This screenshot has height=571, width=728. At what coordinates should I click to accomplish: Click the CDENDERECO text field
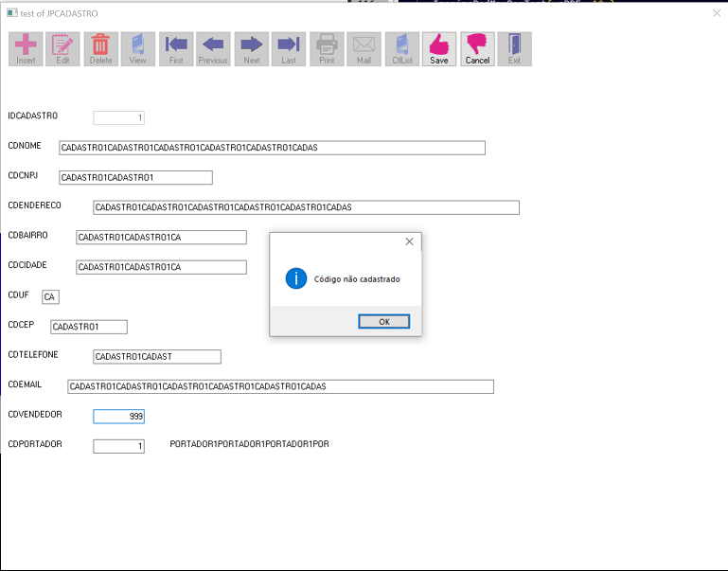(306, 207)
